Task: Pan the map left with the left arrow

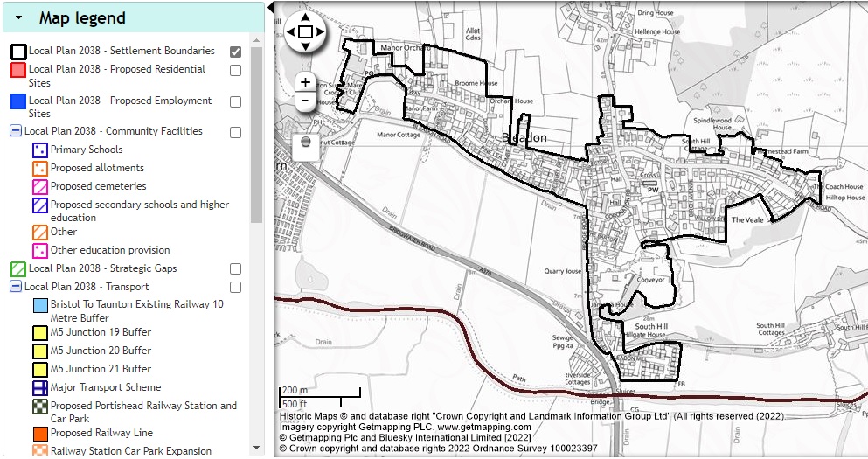Action: pos(290,32)
